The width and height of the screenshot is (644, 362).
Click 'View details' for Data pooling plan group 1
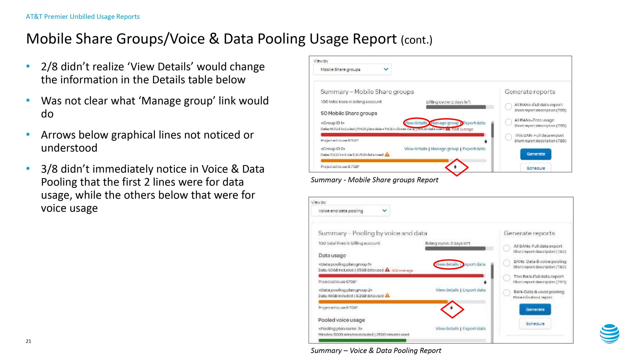pyautogui.click(x=447, y=264)
